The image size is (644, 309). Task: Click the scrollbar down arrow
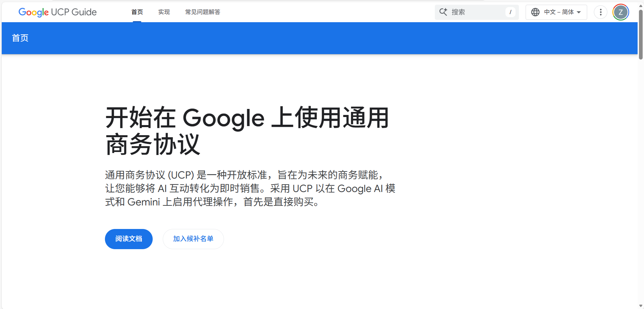coord(641,306)
